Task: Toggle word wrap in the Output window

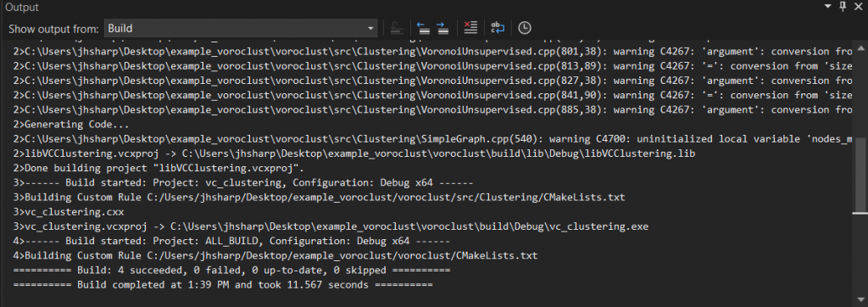Action: 498,28
